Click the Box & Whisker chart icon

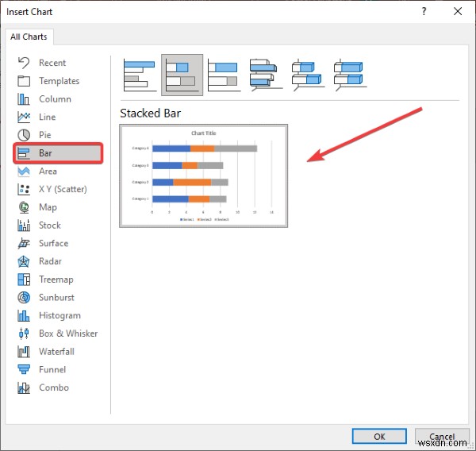coord(24,333)
